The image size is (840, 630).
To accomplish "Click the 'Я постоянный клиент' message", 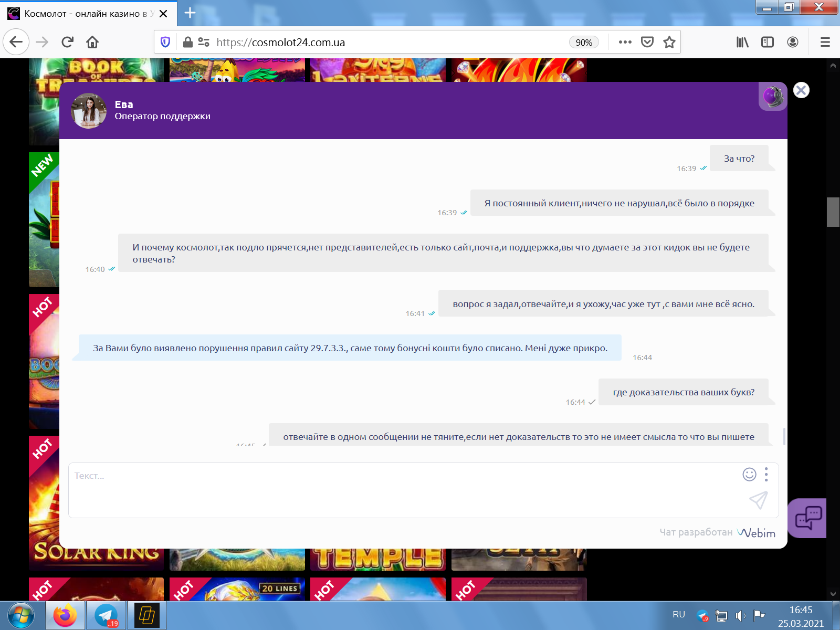I will [619, 203].
